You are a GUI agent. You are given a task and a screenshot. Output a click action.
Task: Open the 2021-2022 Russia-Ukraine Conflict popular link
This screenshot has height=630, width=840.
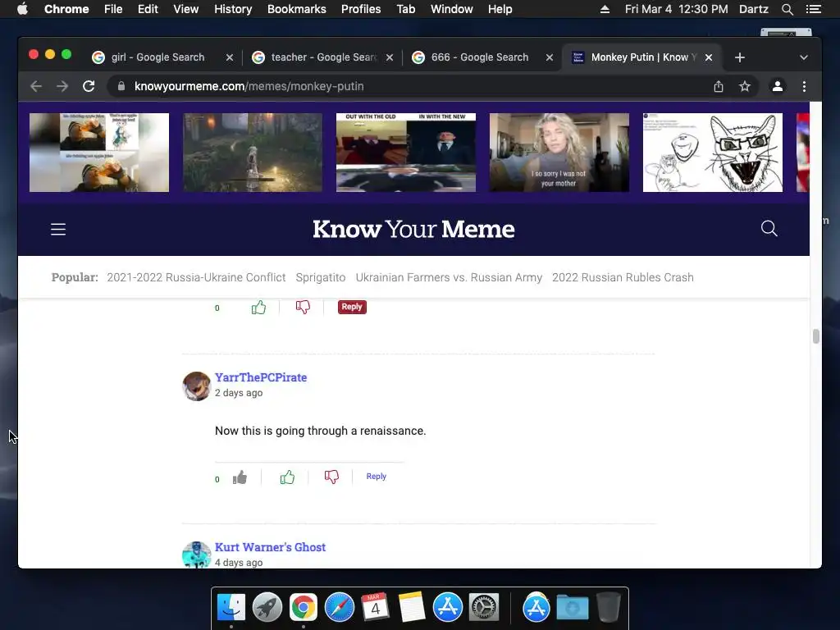click(196, 277)
